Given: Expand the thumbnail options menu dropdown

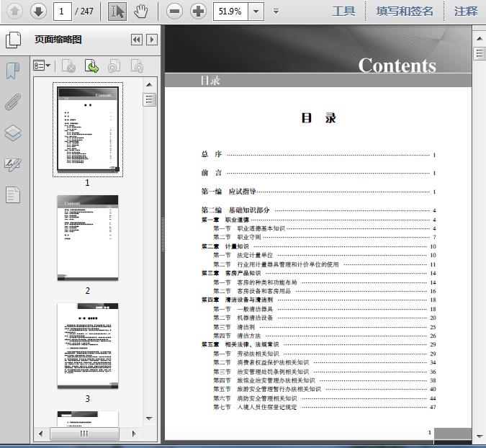Looking at the screenshot, I should [42, 66].
